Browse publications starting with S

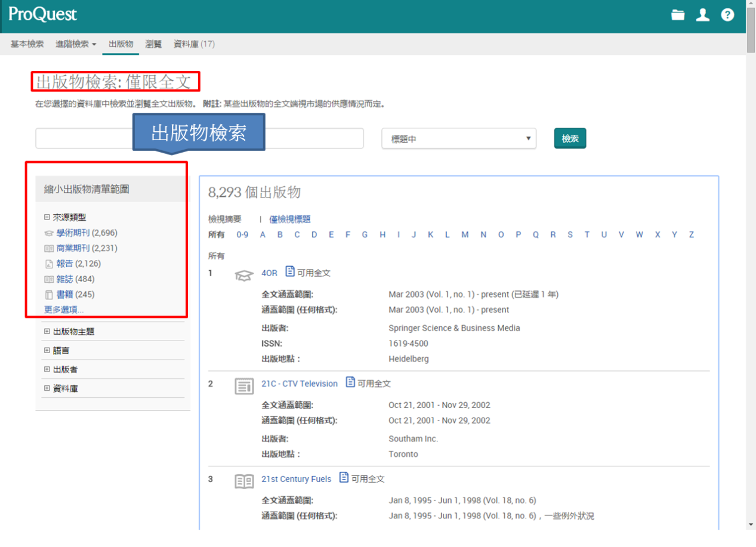(570, 235)
